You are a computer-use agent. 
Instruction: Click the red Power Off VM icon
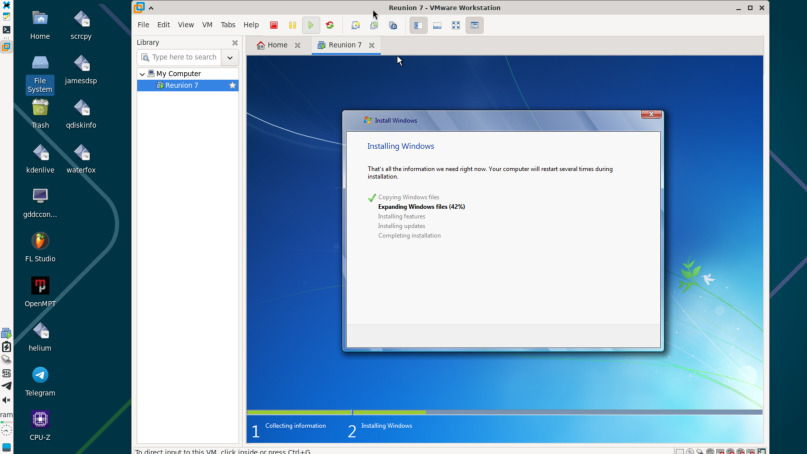click(274, 25)
